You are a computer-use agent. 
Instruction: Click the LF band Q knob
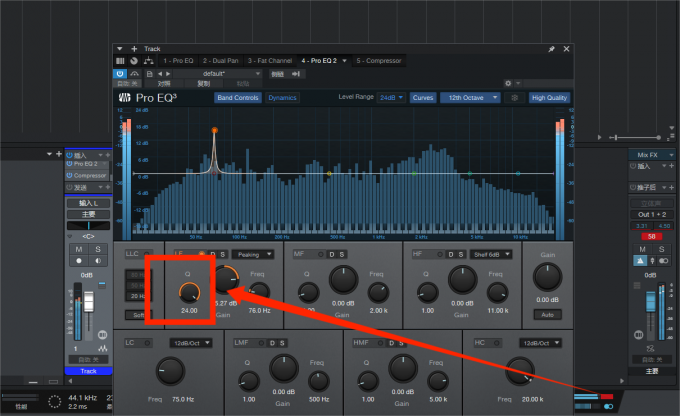tap(189, 291)
